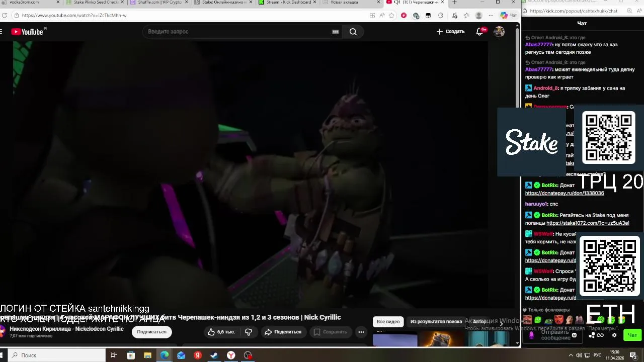Open the browser settings ellipsis menu

point(491,16)
